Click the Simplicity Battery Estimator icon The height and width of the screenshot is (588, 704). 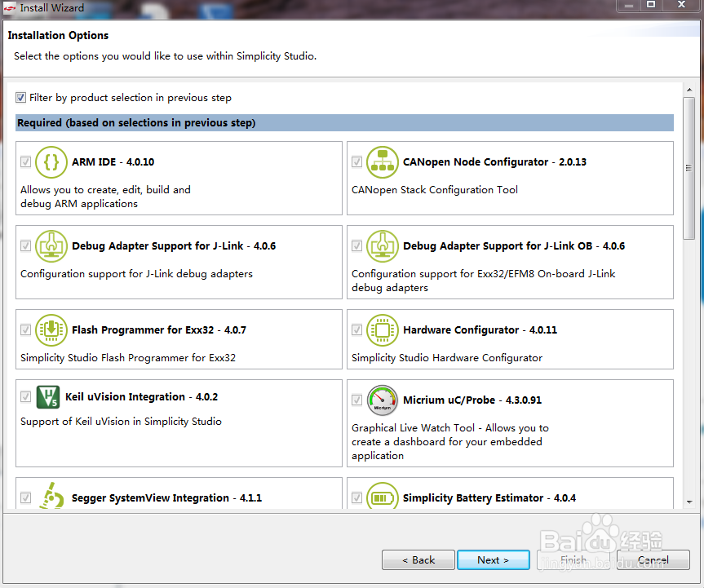(x=383, y=496)
